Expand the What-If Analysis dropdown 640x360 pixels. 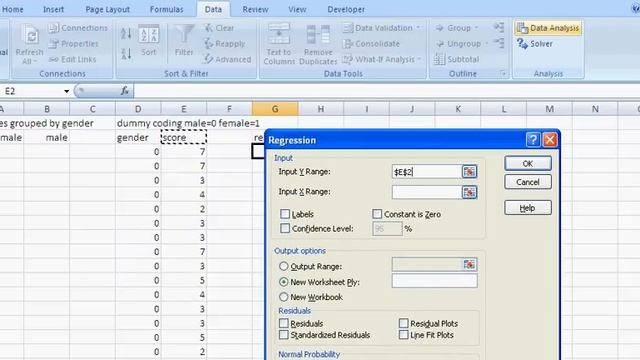(x=419, y=60)
